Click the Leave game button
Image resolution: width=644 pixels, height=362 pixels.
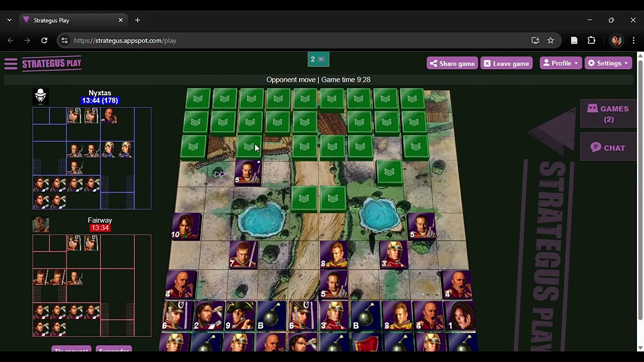(506, 63)
